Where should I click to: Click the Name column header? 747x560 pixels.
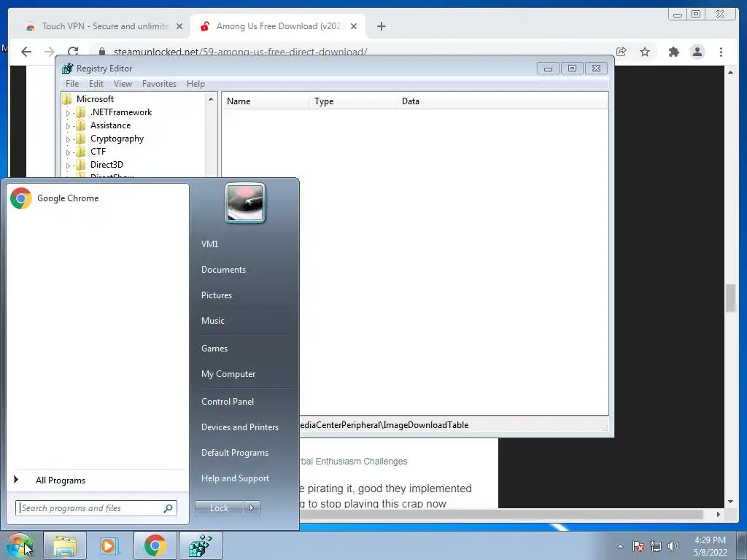[266, 101]
